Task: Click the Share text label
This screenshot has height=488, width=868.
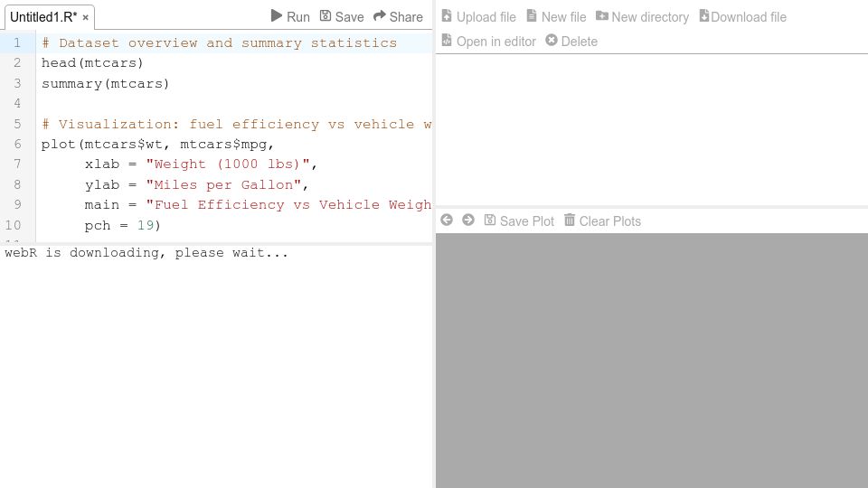Action: (406, 17)
